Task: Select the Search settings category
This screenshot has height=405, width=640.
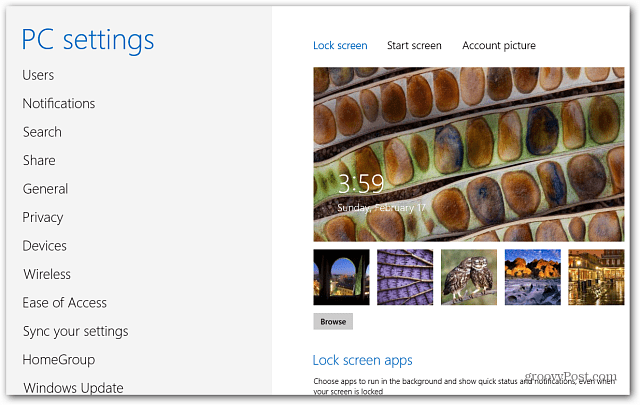Action: (42, 132)
